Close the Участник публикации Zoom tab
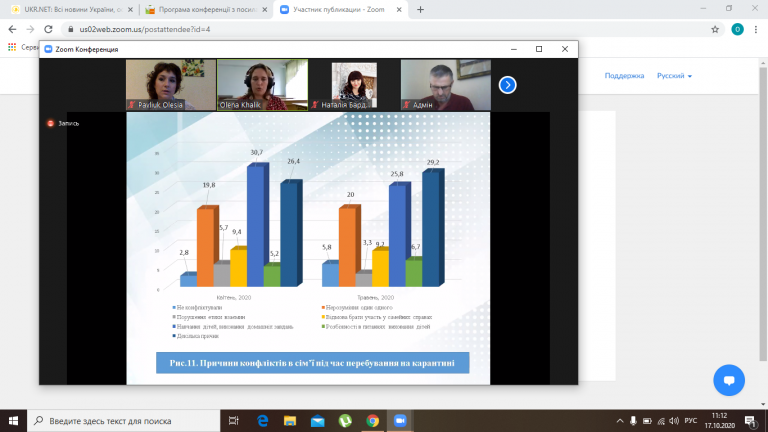The height and width of the screenshot is (432, 768). point(399,9)
